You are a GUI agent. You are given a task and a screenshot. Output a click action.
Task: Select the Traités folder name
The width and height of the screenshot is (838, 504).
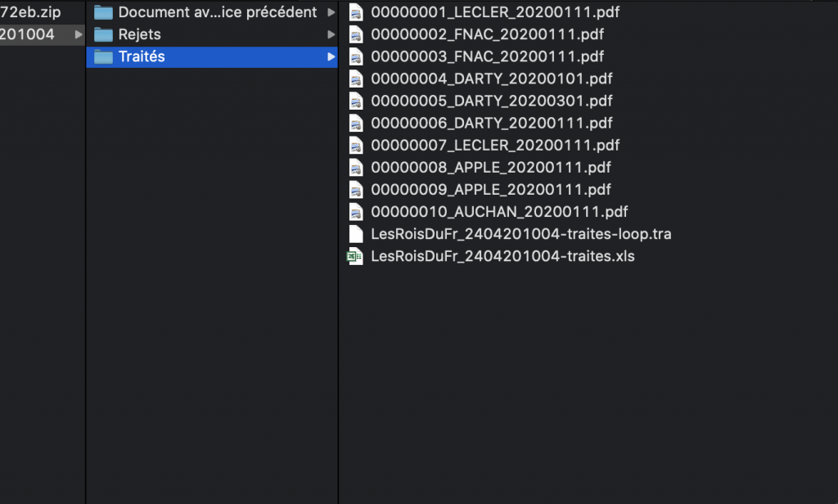click(142, 56)
